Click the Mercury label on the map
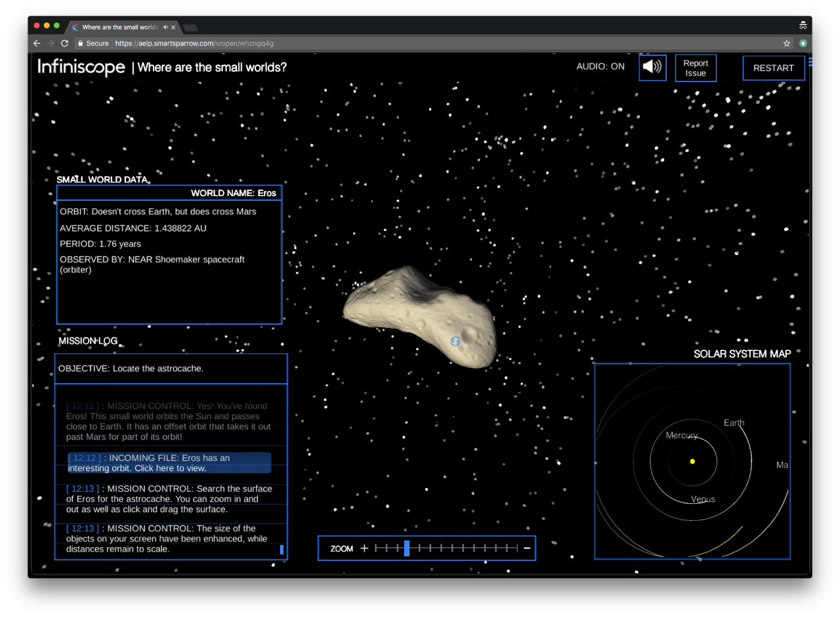This screenshot has width=840, height=618. tap(682, 436)
